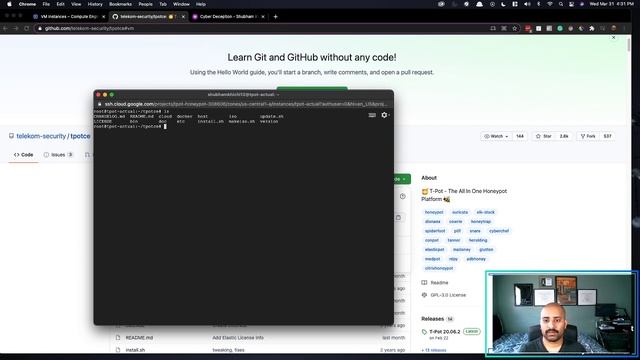This screenshot has width=640, height=360.
Task: Open the History menu
Action: 95,4
